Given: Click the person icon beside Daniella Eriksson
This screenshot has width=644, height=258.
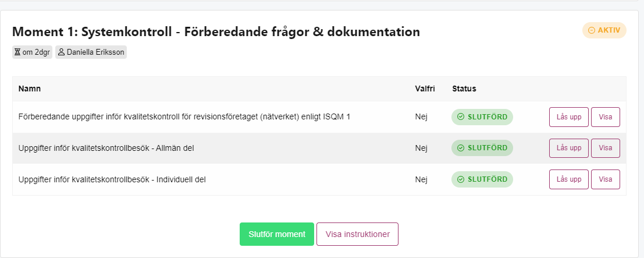Looking at the screenshot, I should 62,52.
